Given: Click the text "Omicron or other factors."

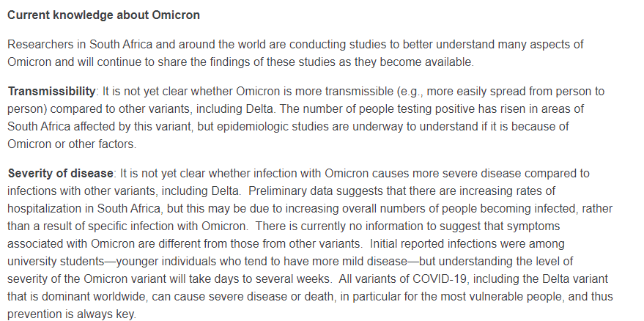Looking at the screenshot, I should pyautogui.click(x=72, y=144).
